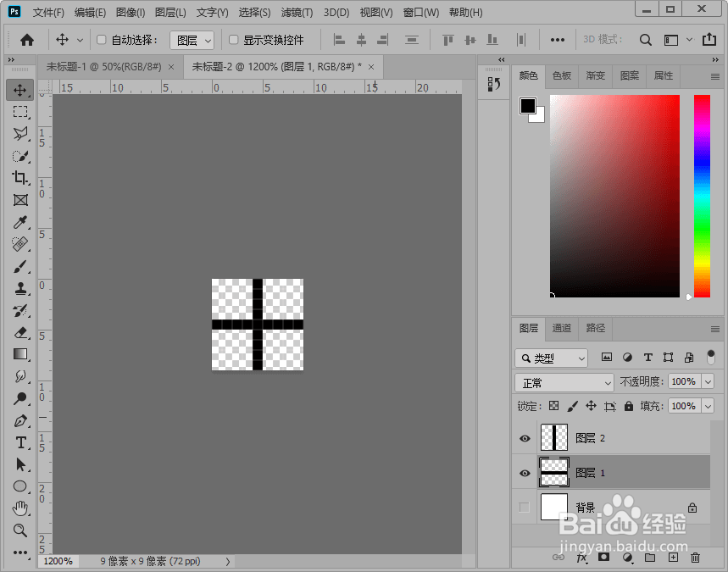The width and height of the screenshot is (728, 572).
Task: Open the 填充 dropdown arrow
Action: pyautogui.click(x=708, y=406)
